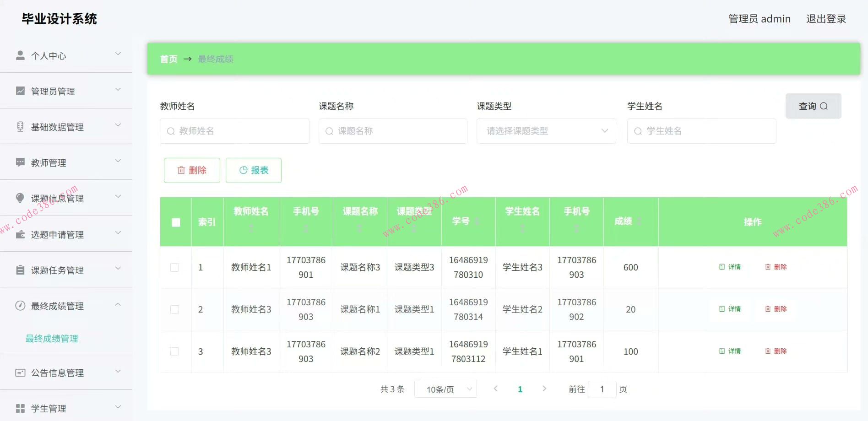This screenshot has width=868, height=421.
Task: Check the checkbox for row 1
Action: [175, 267]
